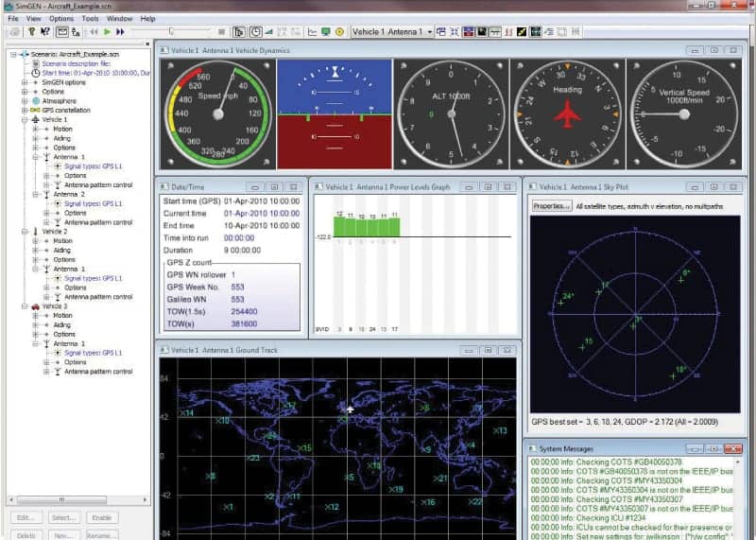Open the Window menu
Screen dimensions: 756x540
pyautogui.click(x=119, y=18)
